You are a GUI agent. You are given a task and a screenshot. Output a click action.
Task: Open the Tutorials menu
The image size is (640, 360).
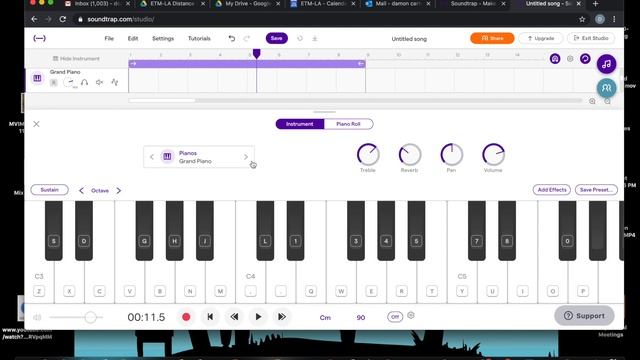199,38
